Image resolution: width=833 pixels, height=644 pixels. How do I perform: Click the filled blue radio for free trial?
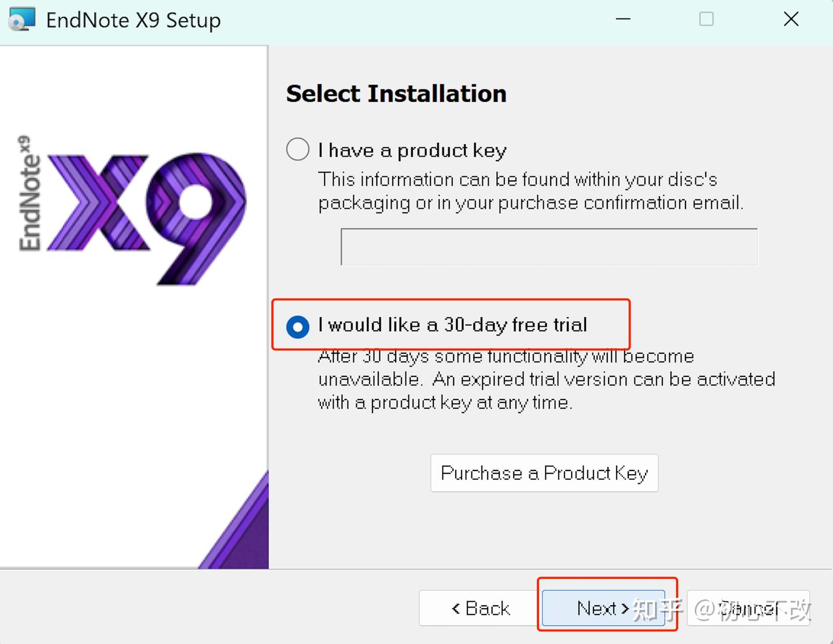tap(297, 327)
